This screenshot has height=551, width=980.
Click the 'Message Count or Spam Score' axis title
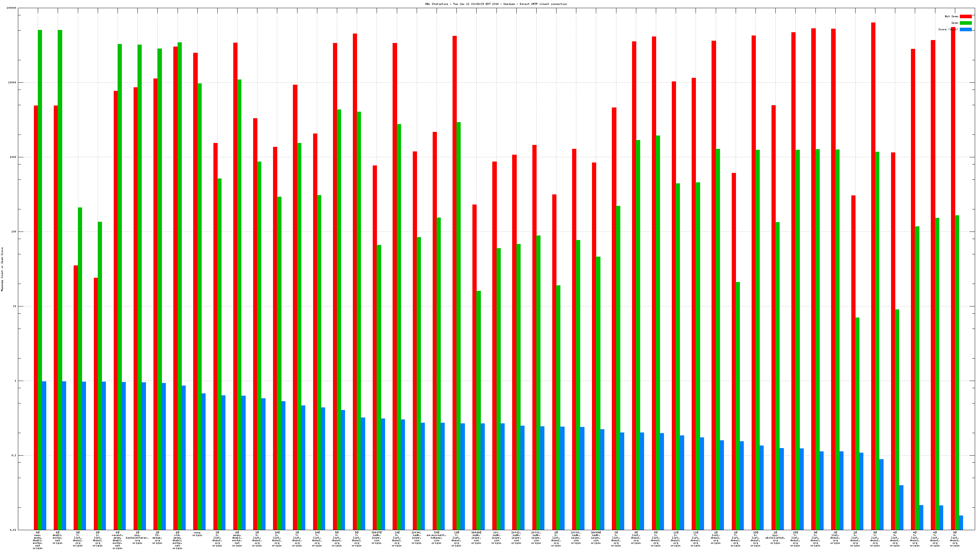click(2, 269)
